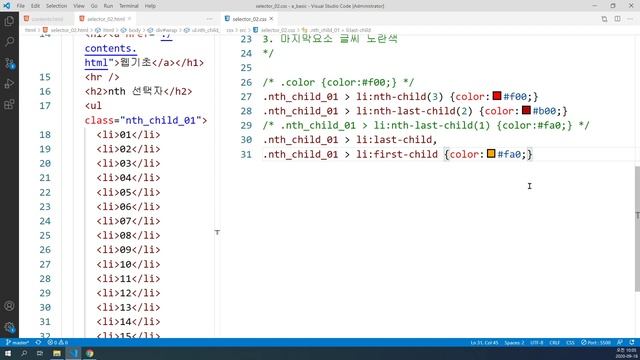This screenshot has height=360, width=640.
Task: Click the li:last-child selector line 30
Action: click(x=350, y=140)
